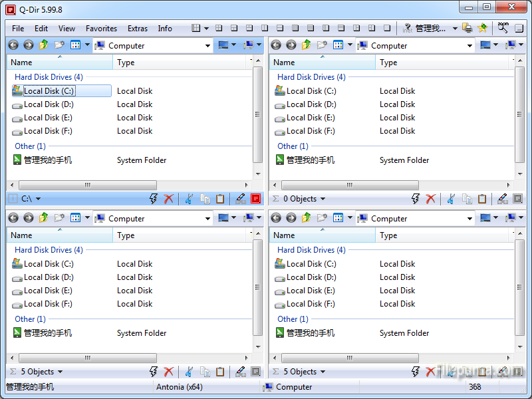Viewport: 532px width, 399px height.
Task: Click the paste clipboard icon in the bottom-left pane
Action: (x=220, y=372)
